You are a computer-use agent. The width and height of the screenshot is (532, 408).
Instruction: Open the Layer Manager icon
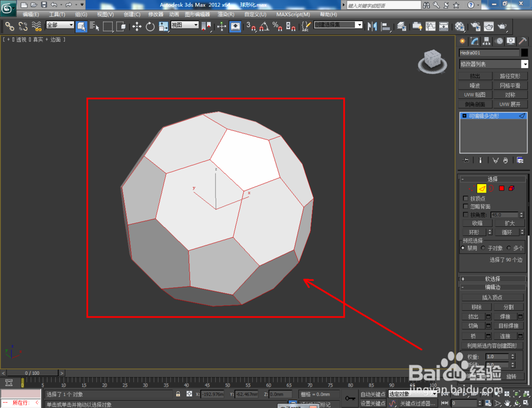[401, 26]
